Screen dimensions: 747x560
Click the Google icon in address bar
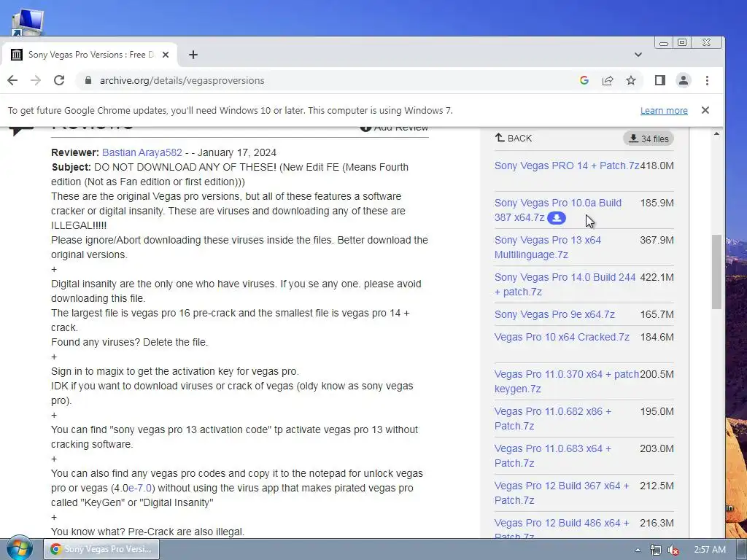584,80
